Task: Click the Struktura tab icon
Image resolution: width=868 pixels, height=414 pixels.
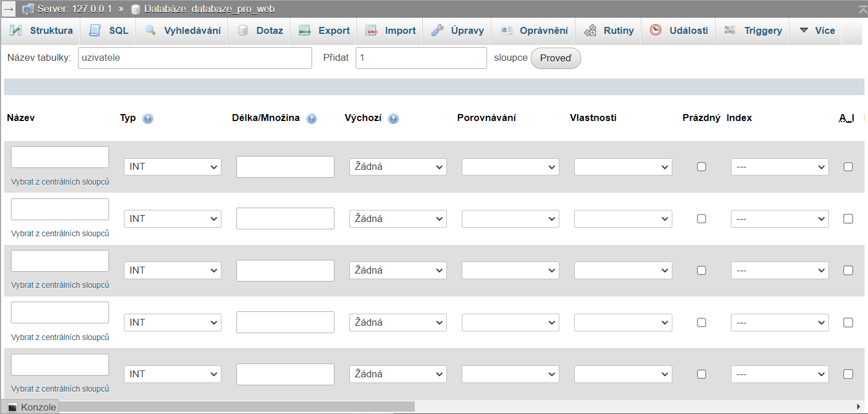Action: coord(16,30)
